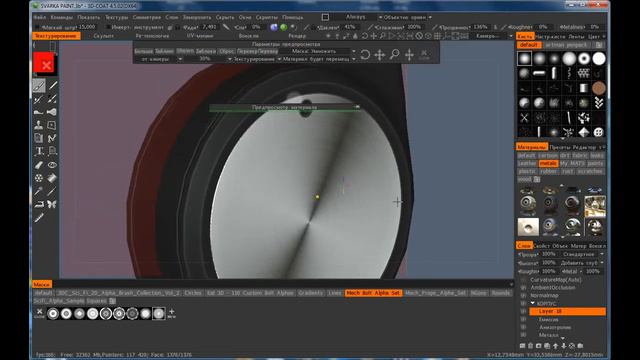Open the Симметрия menu
This screenshot has height=360, width=640.
147,17
